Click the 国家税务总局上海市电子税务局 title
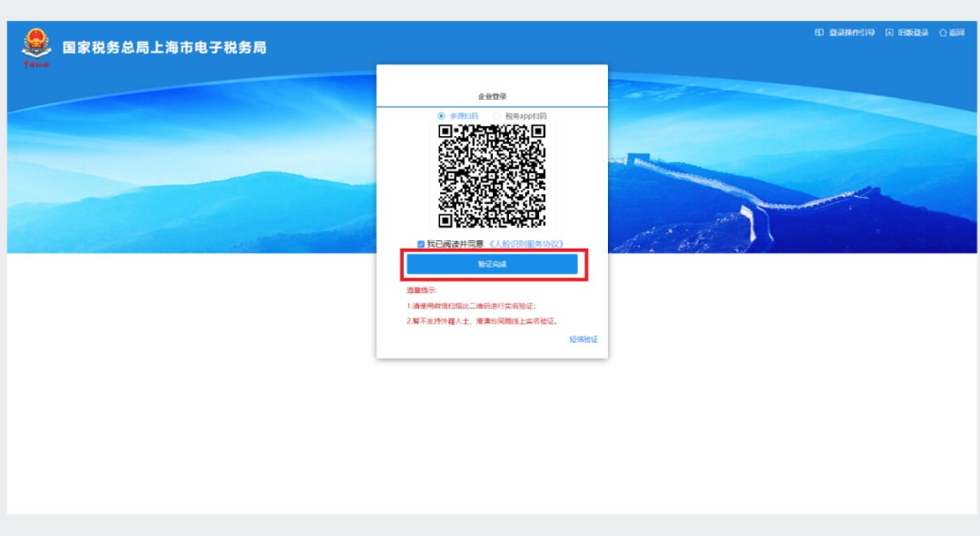This screenshot has height=536, width=980. point(164,47)
